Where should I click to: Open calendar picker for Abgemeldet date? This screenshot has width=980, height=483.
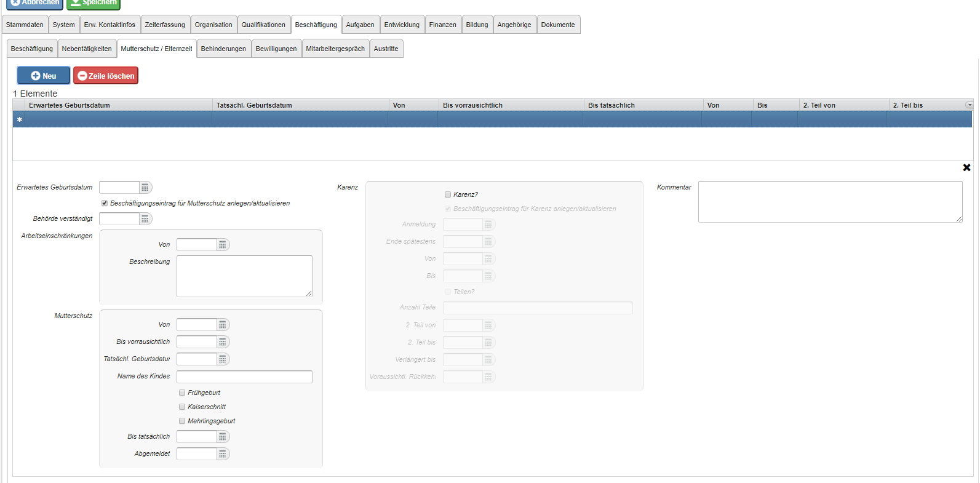(223, 454)
